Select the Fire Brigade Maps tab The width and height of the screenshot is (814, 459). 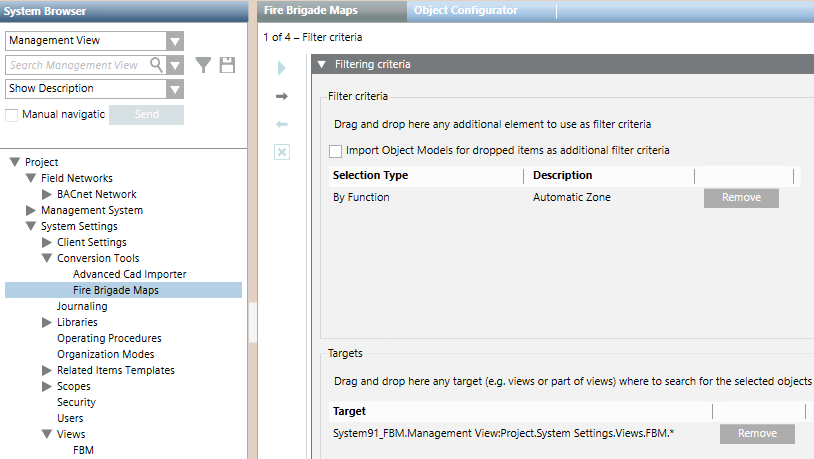[x=324, y=10]
